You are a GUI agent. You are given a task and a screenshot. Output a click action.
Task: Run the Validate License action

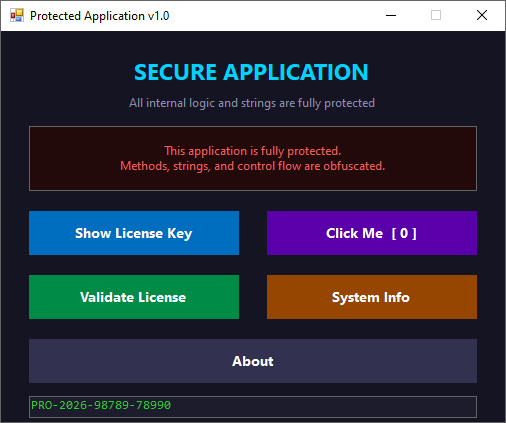(x=134, y=297)
